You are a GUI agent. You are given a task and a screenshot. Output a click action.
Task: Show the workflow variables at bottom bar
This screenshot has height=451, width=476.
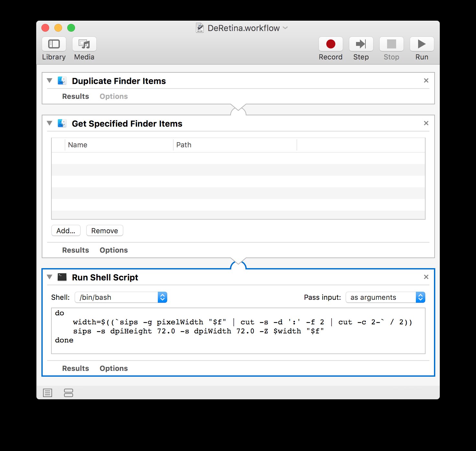[x=69, y=393]
